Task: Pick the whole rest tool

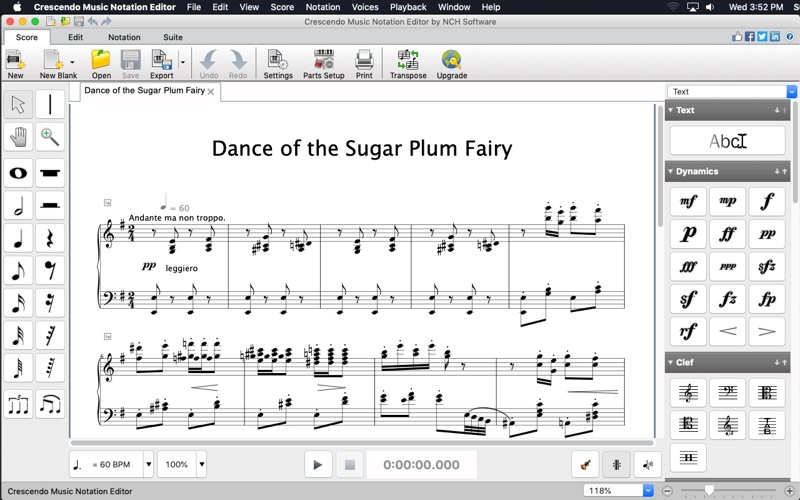Action: tap(50, 173)
